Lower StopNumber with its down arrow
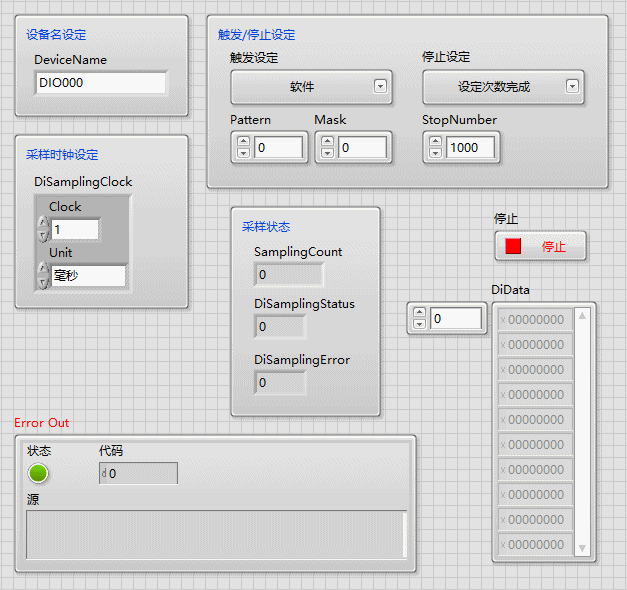Viewport: 627px width, 590px height. tap(435, 154)
